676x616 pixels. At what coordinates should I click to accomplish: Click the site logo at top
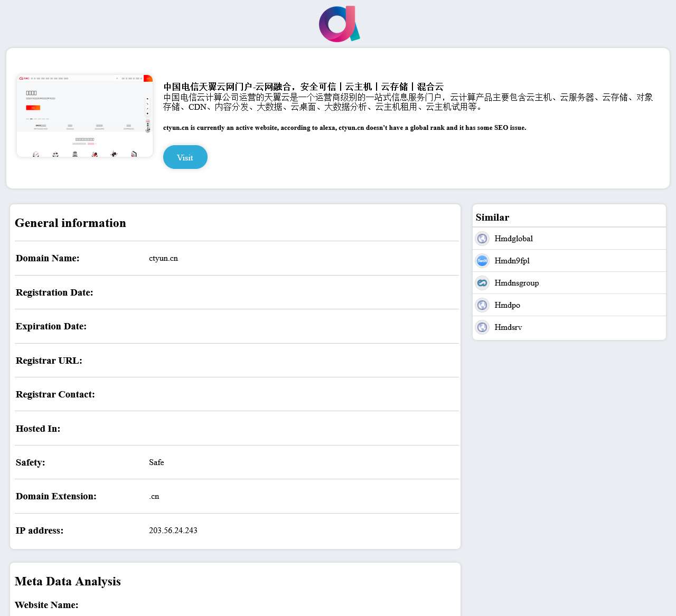pyautogui.click(x=339, y=24)
